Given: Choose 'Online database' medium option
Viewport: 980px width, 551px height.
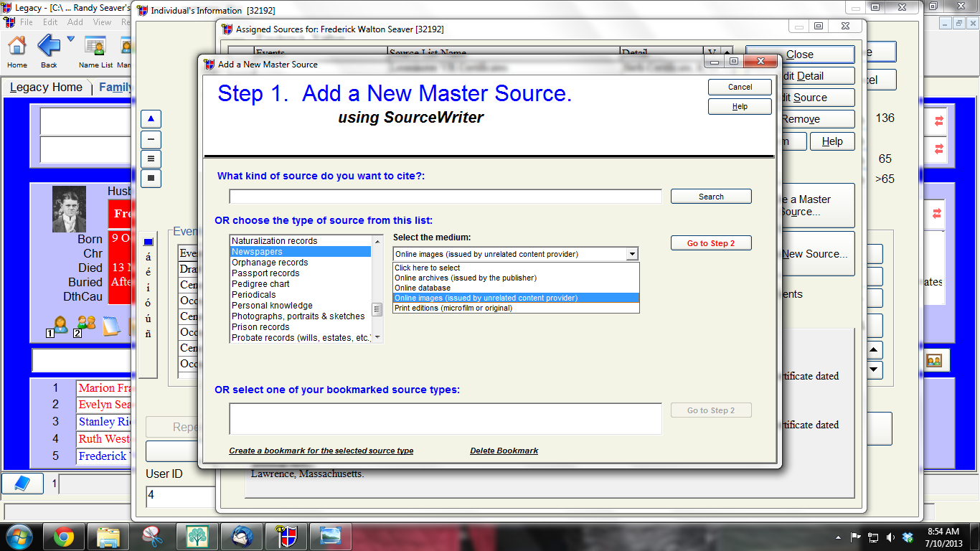Looking at the screenshot, I should pyautogui.click(x=516, y=288).
